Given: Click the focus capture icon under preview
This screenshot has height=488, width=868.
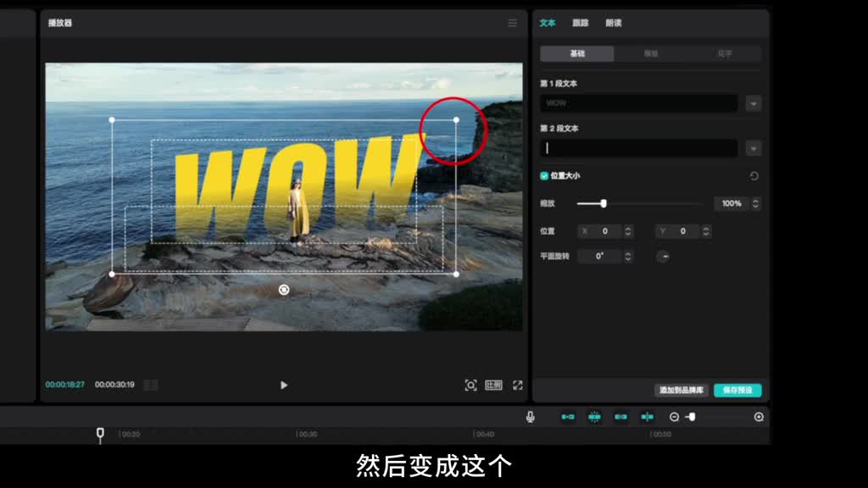Looking at the screenshot, I should (470, 385).
